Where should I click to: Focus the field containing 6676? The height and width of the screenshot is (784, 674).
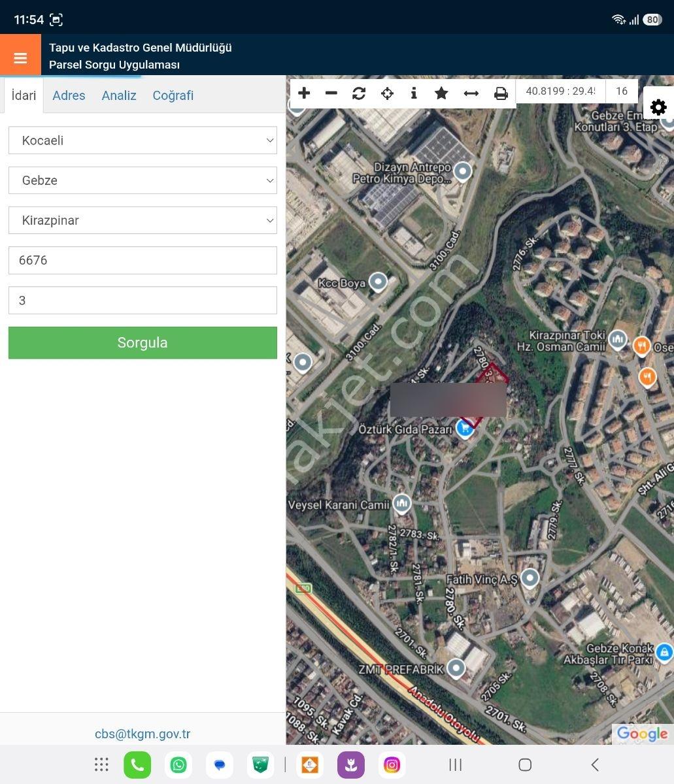click(143, 260)
